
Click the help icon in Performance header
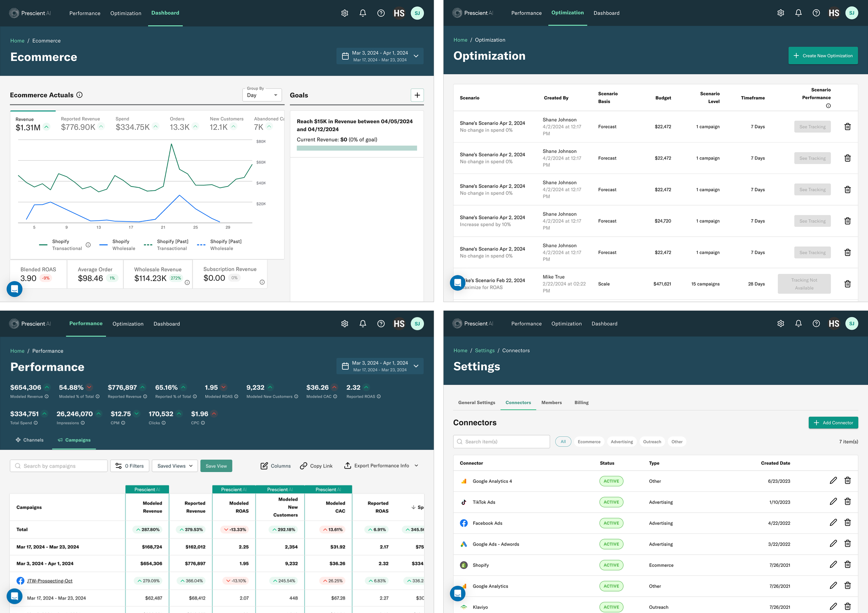pyautogui.click(x=381, y=324)
